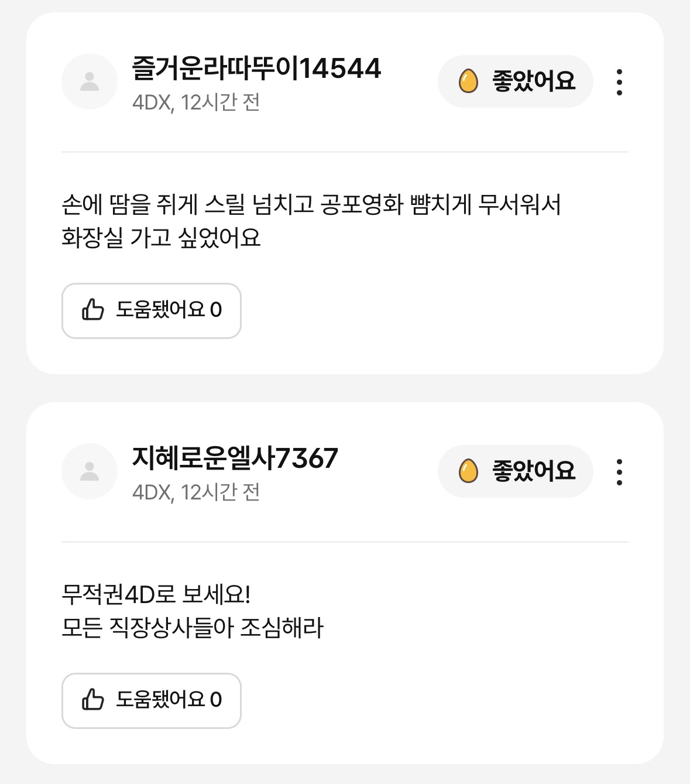Screen dimensions: 690x784
Task: Select the username 지혜로운엘사7367
Action: click(235, 458)
